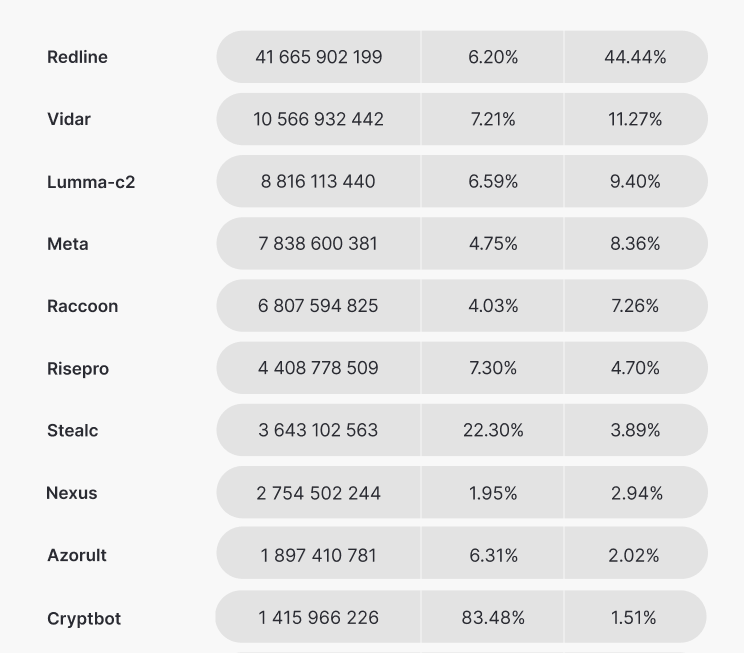Select the 8 816 113 440 cell
This screenshot has width=744, height=653.
click(x=319, y=181)
